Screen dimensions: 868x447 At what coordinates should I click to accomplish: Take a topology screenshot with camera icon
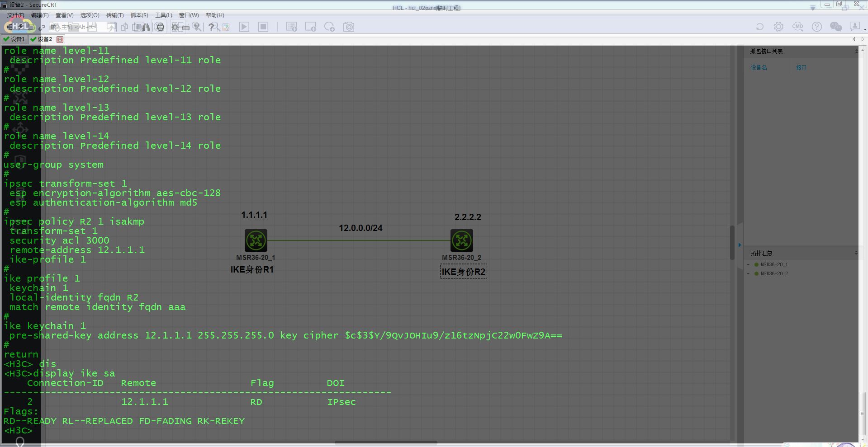(x=349, y=27)
